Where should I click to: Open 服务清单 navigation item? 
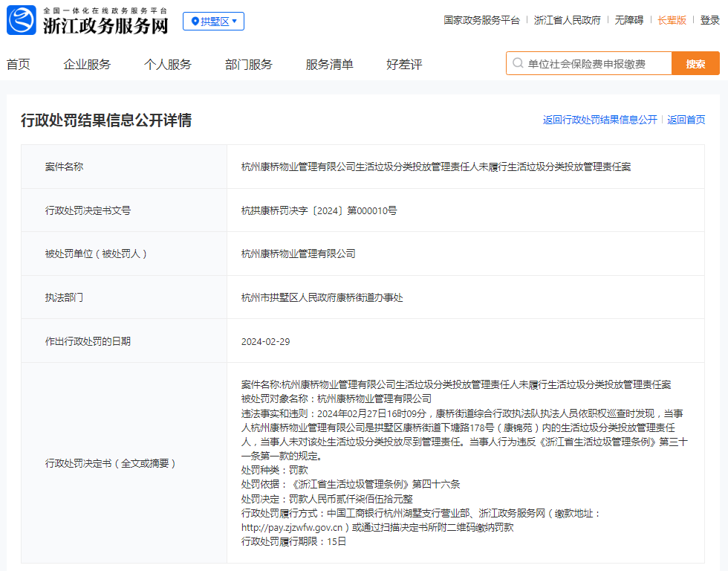pyautogui.click(x=330, y=64)
